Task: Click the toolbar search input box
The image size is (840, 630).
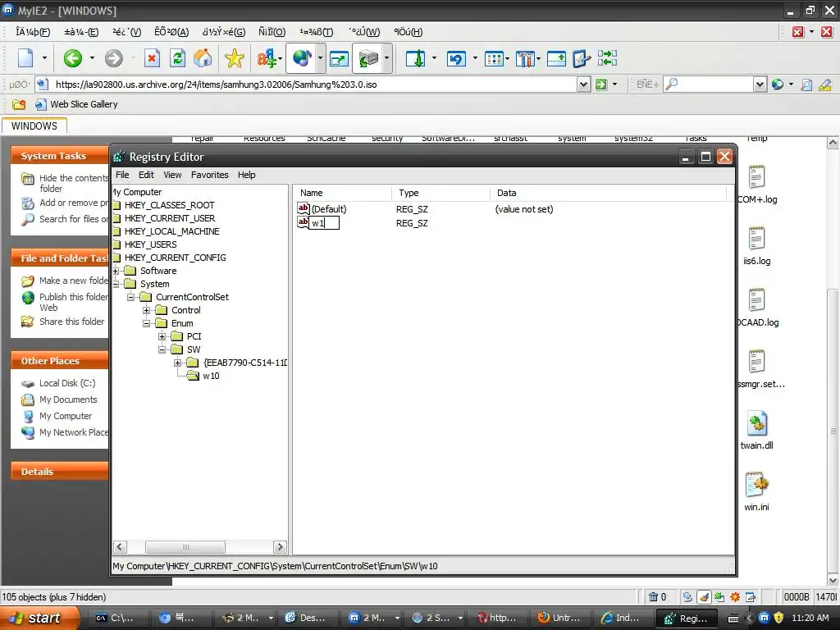Action: (715, 84)
